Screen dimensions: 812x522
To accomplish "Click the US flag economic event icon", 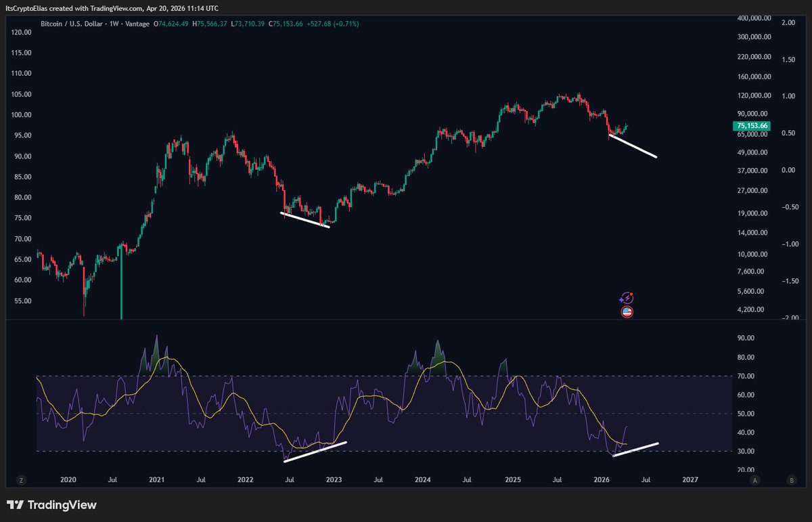I will 627,312.
